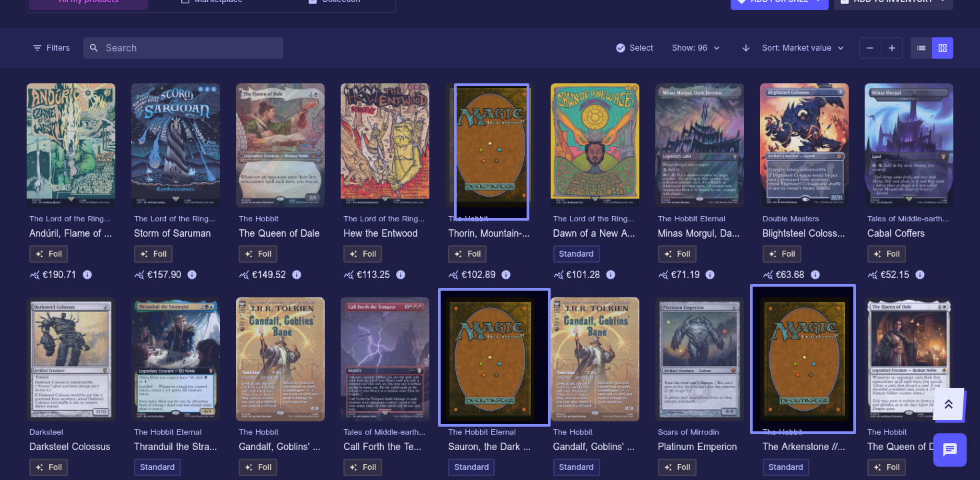
Task: Open the Andúril, Flame of the West card image
Action: [71, 145]
